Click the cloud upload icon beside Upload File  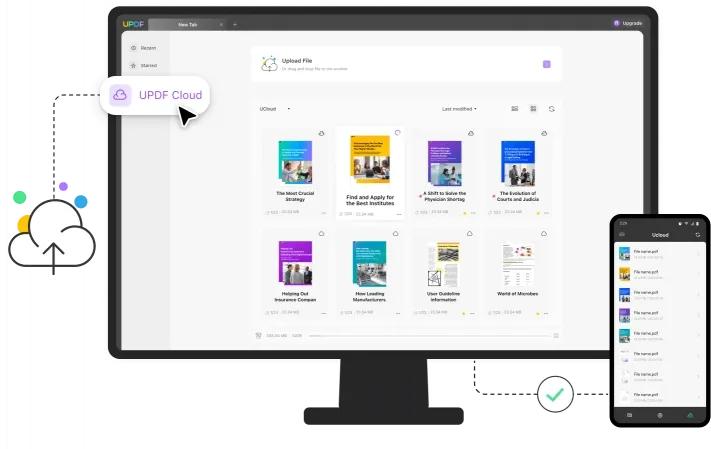pyautogui.click(x=269, y=64)
